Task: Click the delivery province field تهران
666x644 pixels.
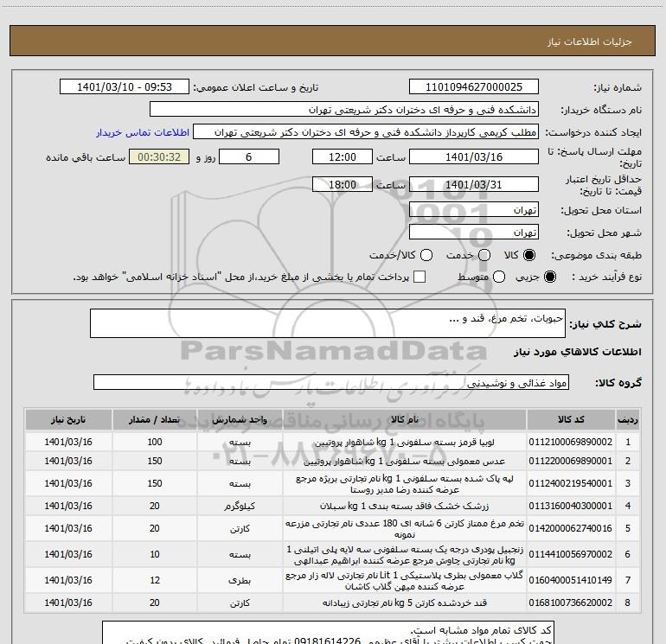Action: 474,210
